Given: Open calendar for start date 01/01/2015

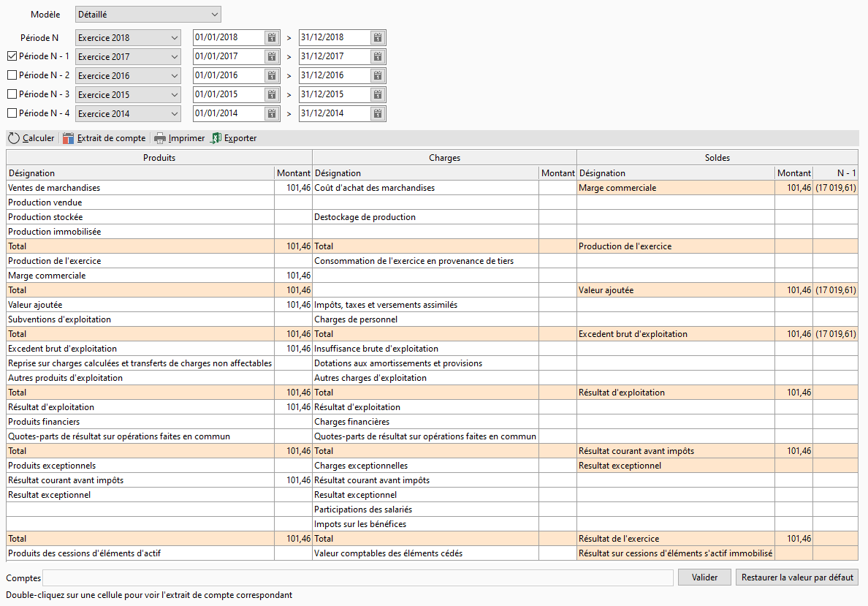Looking at the screenshot, I should click(272, 94).
